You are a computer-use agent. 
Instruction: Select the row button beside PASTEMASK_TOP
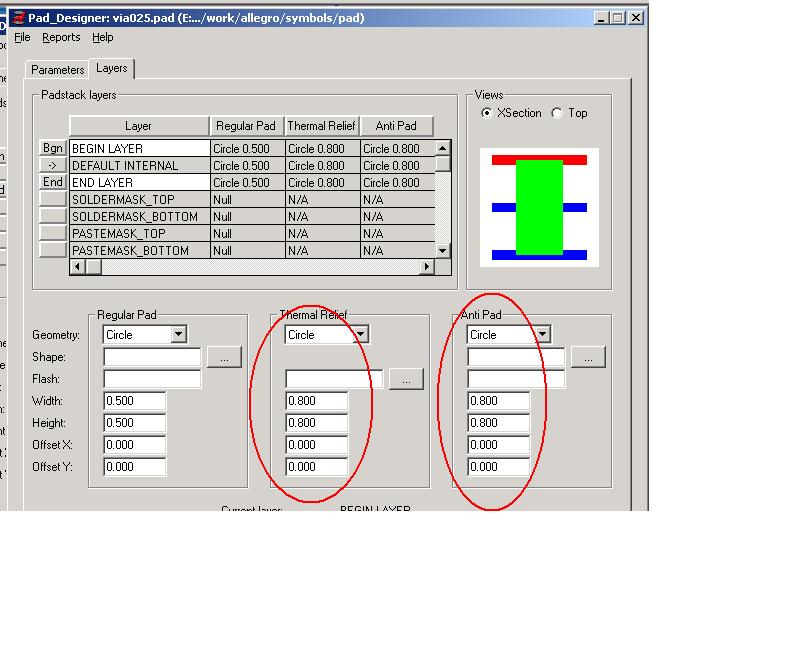pyautogui.click(x=53, y=233)
